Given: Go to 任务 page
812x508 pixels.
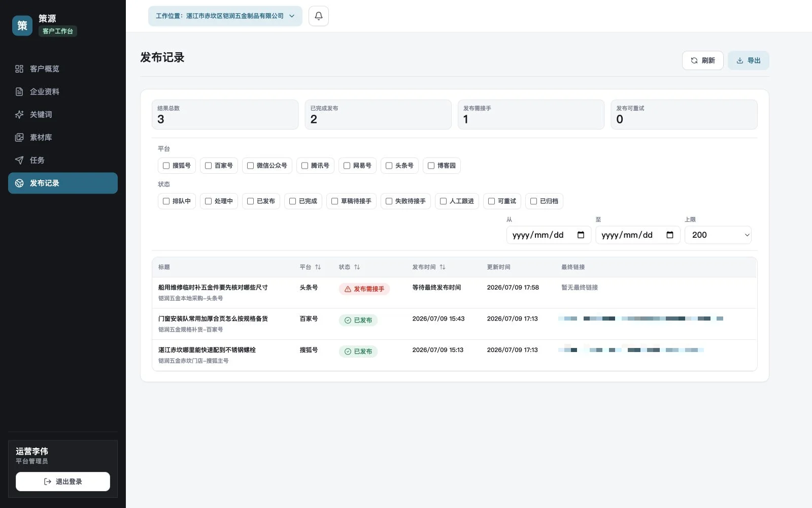Looking at the screenshot, I should (x=63, y=160).
